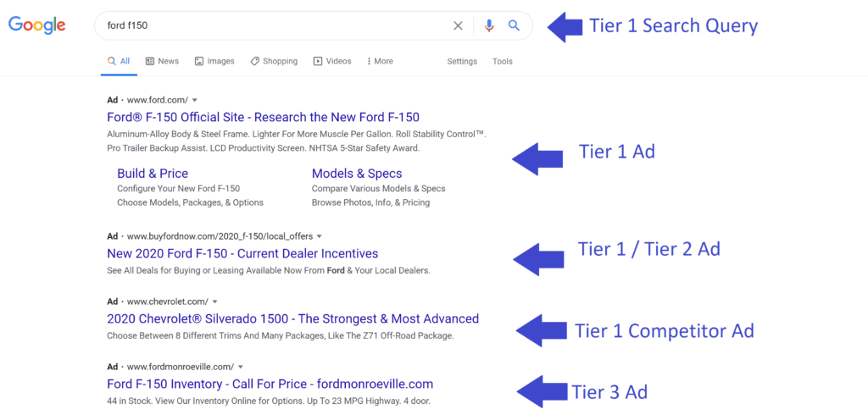Open search Settings
The height and width of the screenshot is (415, 868).
462,61
